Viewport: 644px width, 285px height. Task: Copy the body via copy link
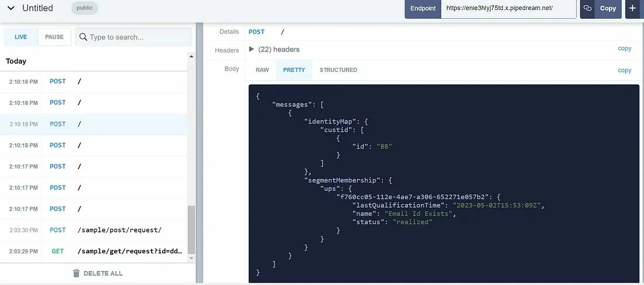[x=624, y=70]
